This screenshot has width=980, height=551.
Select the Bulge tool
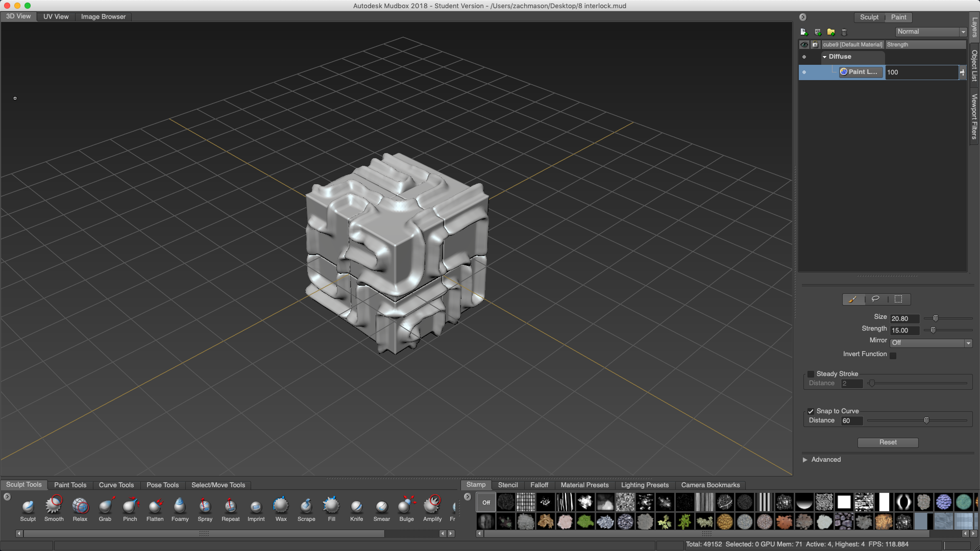coord(406,506)
